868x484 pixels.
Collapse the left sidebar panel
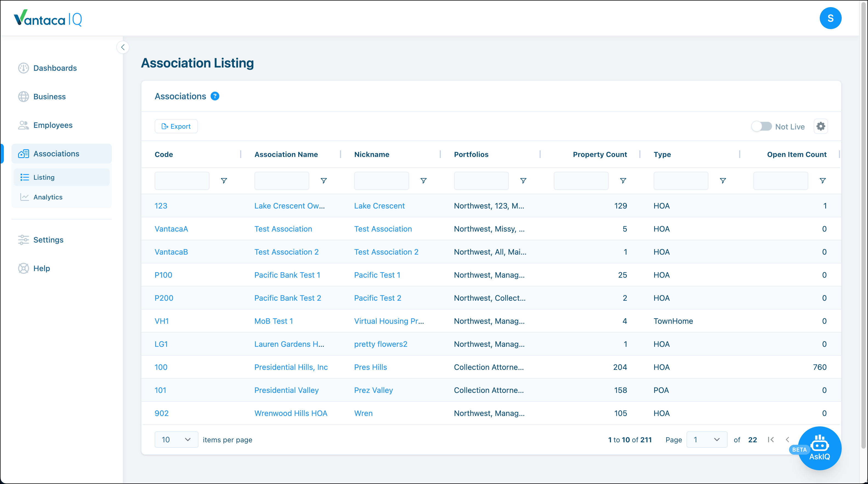pos(123,47)
